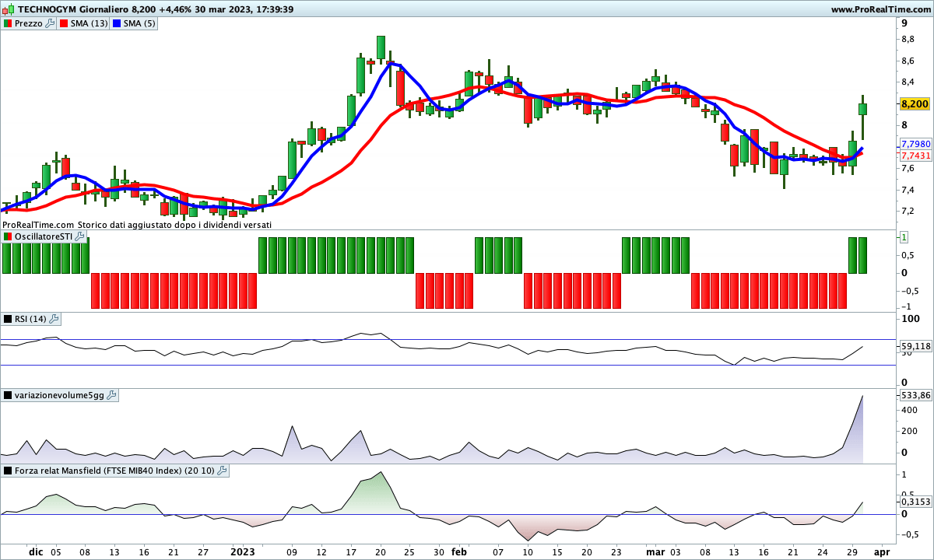Click the Forza relat Mansfield wrench icon

(x=222, y=471)
